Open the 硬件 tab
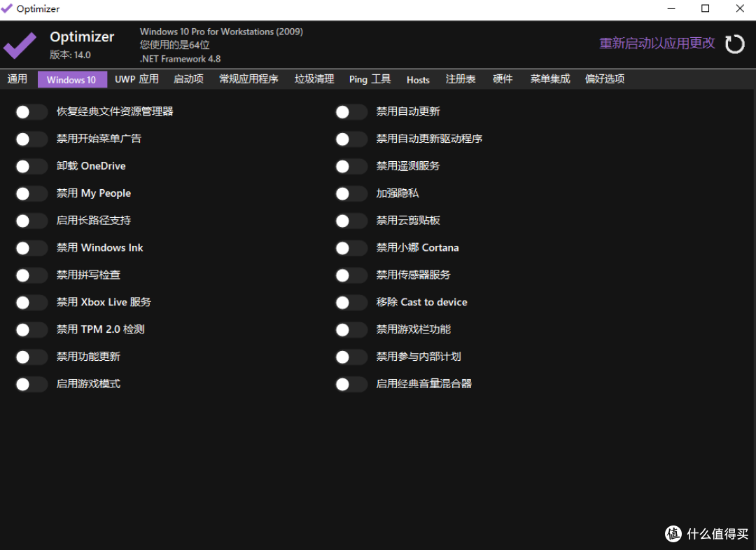Screen dimensions: 756x550 503,79
